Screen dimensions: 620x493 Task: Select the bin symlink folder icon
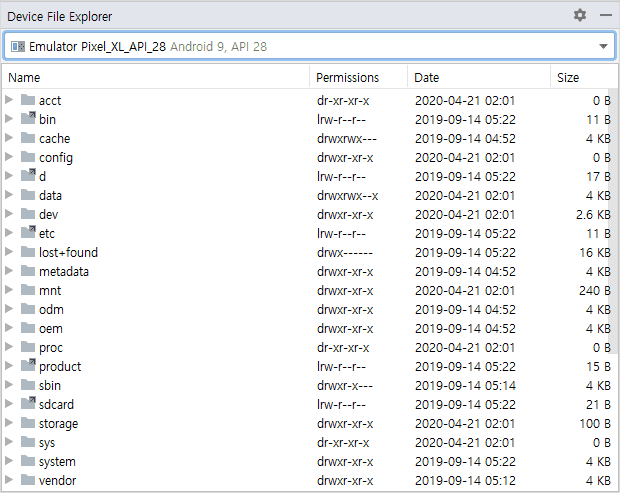click(x=28, y=118)
